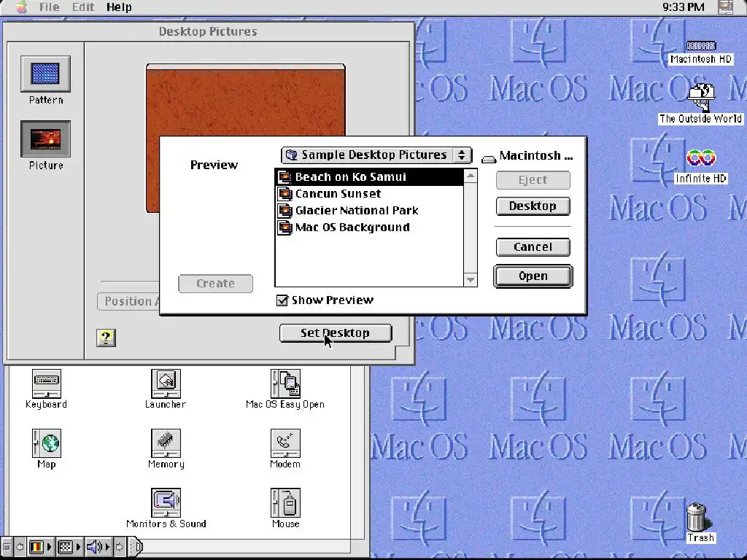Select "Mac OS Background" in file list

click(x=369, y=227)
